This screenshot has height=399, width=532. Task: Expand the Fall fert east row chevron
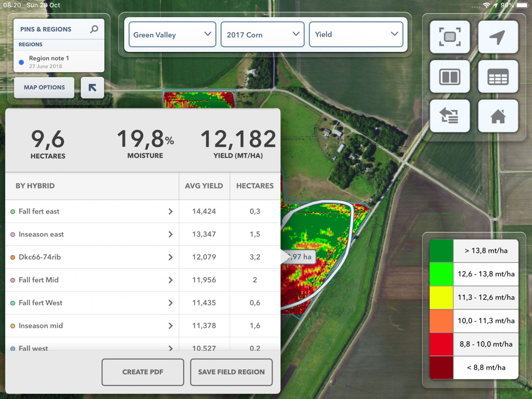point(171,211)
